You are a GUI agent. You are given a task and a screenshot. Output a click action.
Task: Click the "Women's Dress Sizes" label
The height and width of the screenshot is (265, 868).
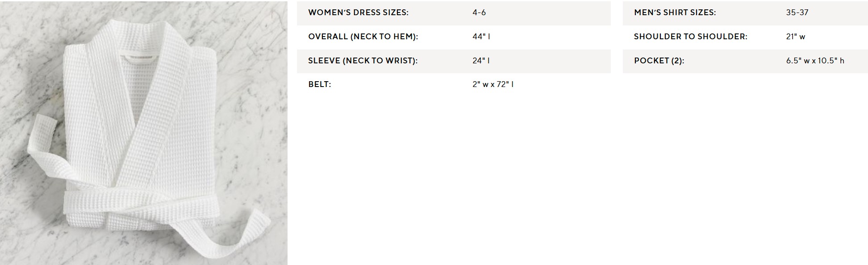[358, 12]
